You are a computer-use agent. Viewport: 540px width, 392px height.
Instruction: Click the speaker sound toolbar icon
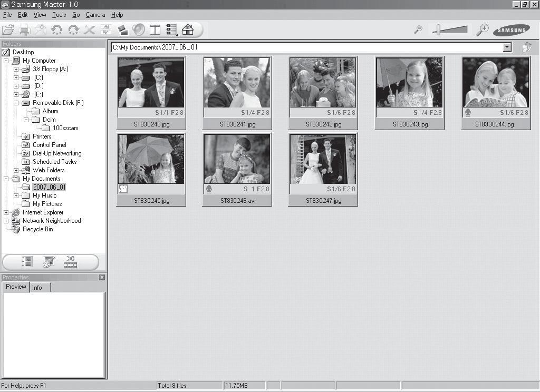[x=139, y=30]
